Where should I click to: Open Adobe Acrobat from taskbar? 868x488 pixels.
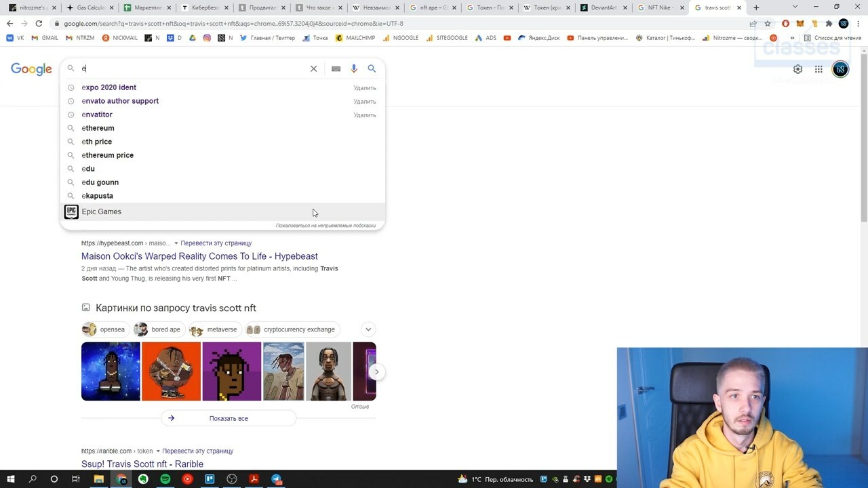click(x=254, y=479)
